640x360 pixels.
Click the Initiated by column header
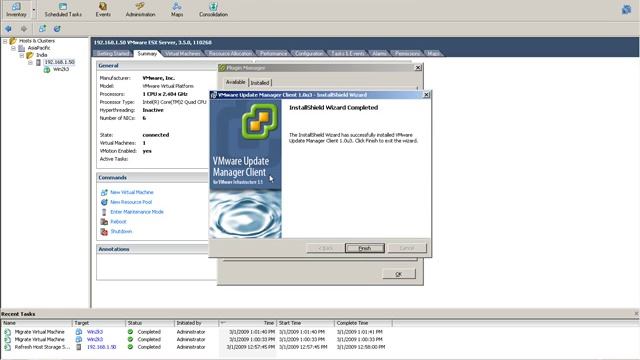point(196,323)
